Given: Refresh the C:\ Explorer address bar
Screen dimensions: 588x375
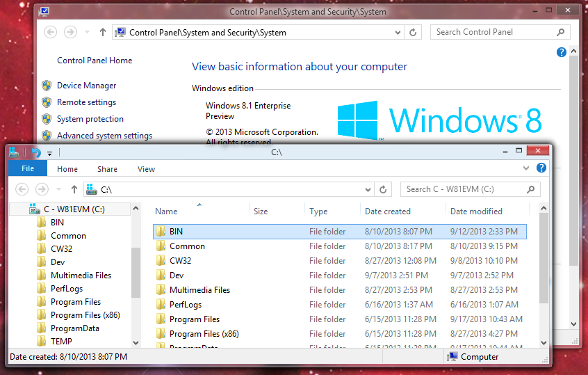Looking at the screenshot, I should pyautogui.click(x=383, y=189).
